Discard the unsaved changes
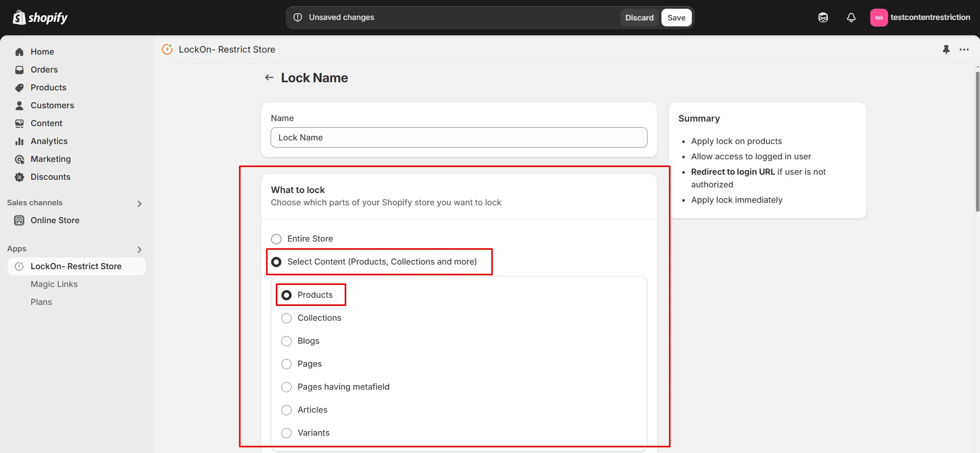980x453 pixels. point(639,17)
